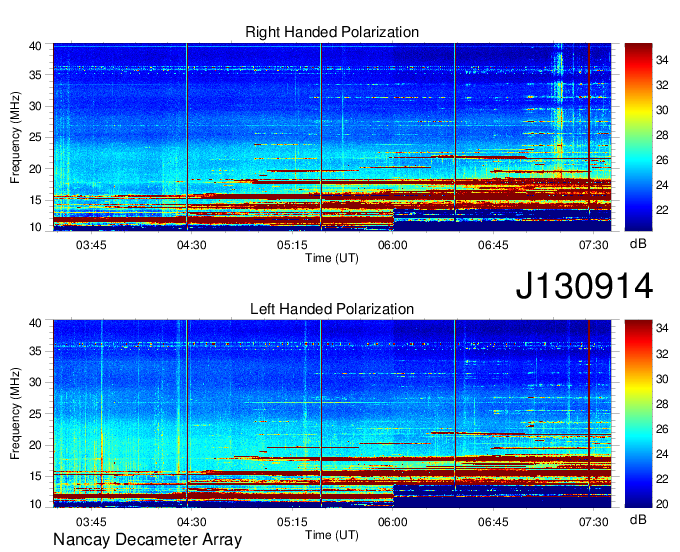
Task: Click the "06:00" tick on the bottom time axis
Action: click(x=392, y=522)
